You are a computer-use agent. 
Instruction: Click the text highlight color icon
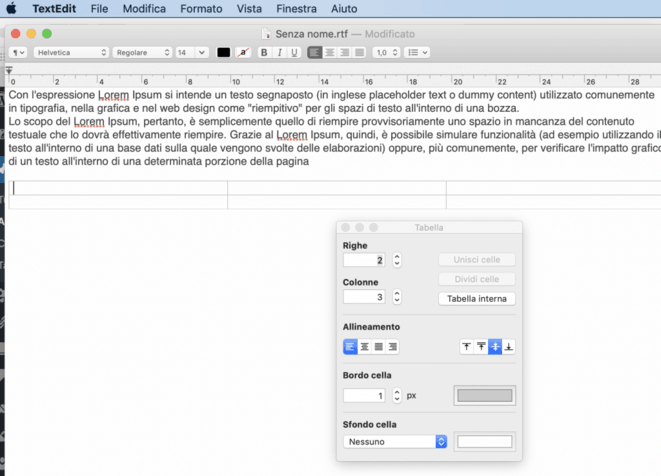pos(243,52)
